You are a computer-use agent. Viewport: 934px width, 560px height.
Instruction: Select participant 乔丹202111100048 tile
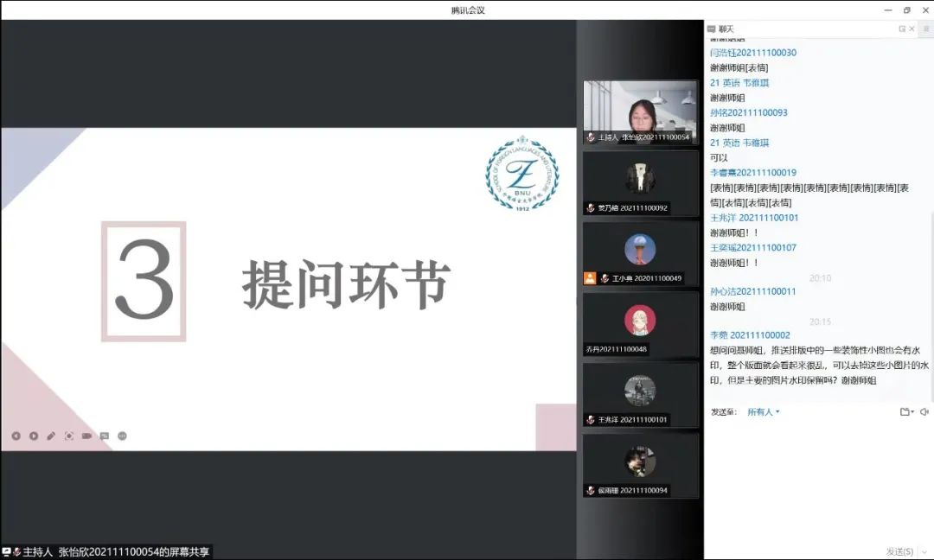point(640,324)
